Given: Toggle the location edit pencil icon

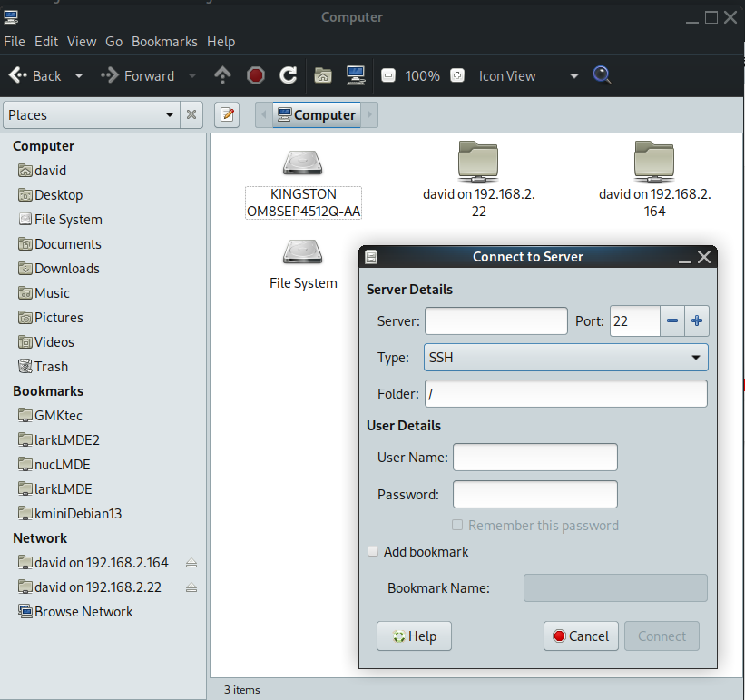Looking at the screenshot, I should pos(227,114).
